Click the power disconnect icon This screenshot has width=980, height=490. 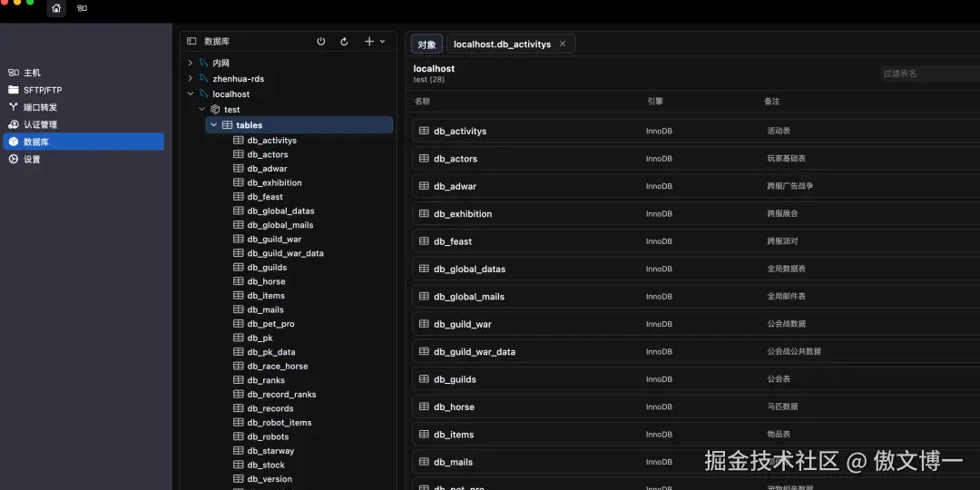click(x=321, y=41)
